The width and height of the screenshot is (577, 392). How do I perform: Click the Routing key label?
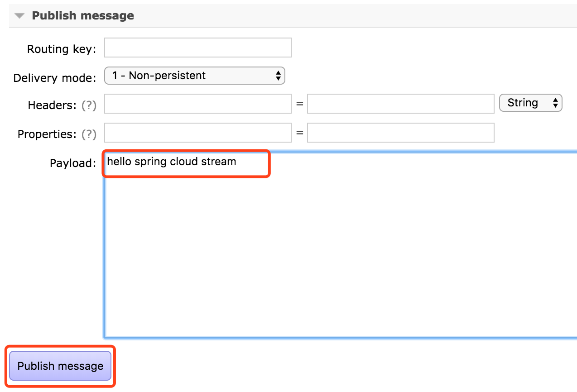pos(62,49)
